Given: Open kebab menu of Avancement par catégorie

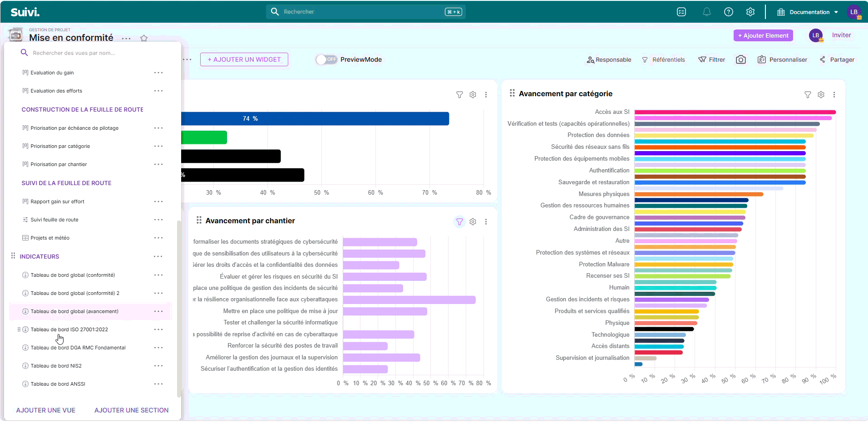Looking at the screenshot, I should pos(833,95).
